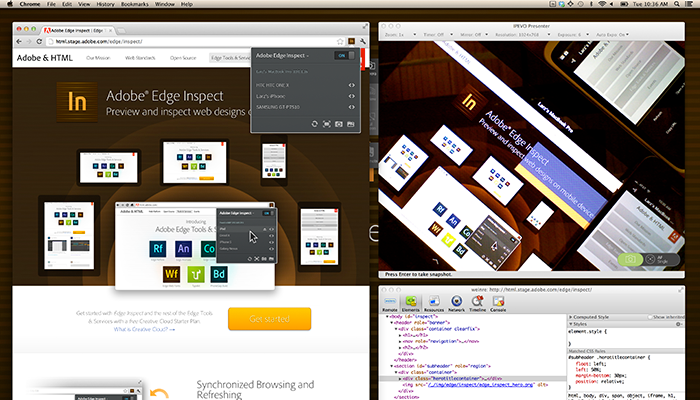
Task: Open the Mirror Off dropdown
Action: [475, 34]
